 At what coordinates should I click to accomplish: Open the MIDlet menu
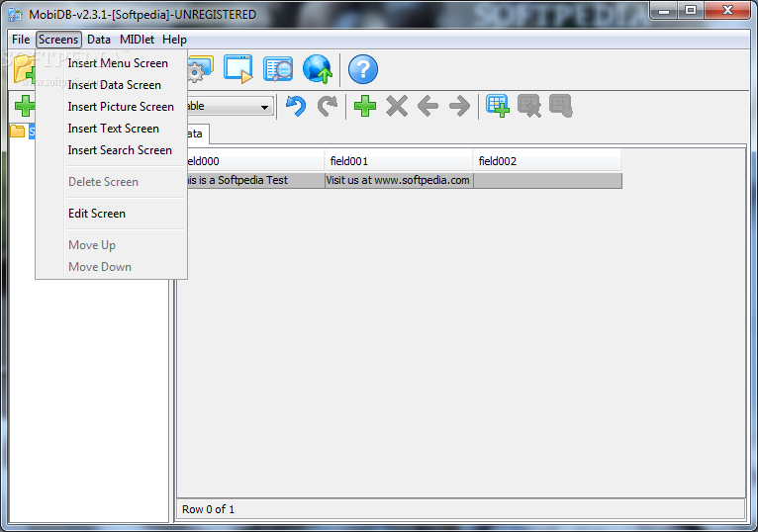coord(137,40)
